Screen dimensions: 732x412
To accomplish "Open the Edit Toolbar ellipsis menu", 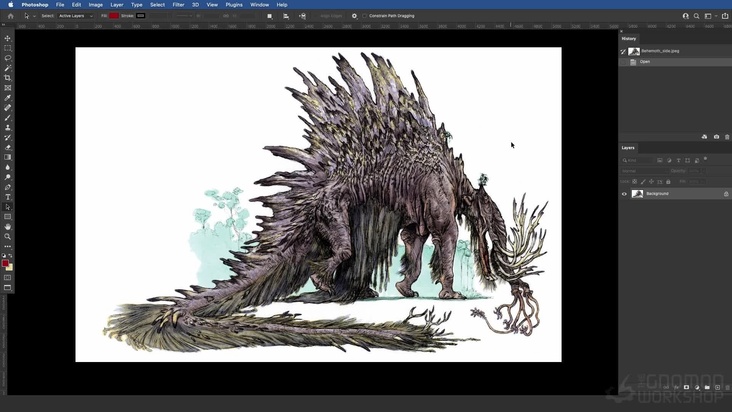I will click(x=7, y=246).
